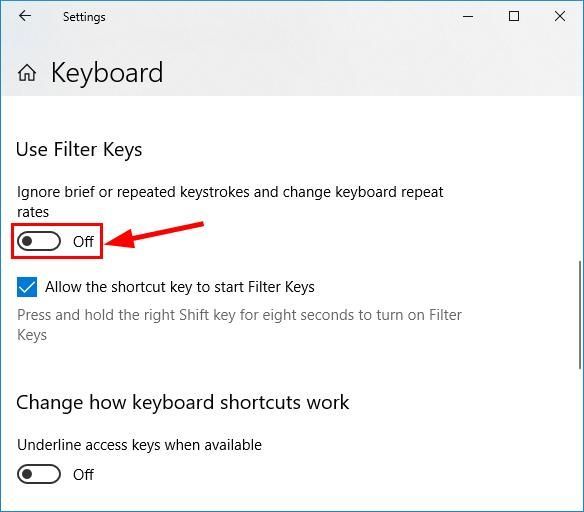The image size is (584, 512).
Task: Enable Underline access keys toggle switch
Action: click(39, 474)
